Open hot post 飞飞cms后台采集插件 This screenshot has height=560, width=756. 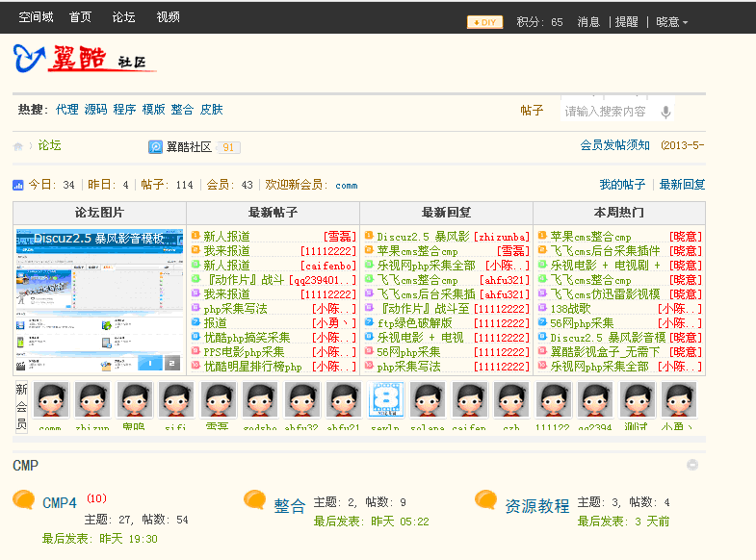click(x=605, y=251)
